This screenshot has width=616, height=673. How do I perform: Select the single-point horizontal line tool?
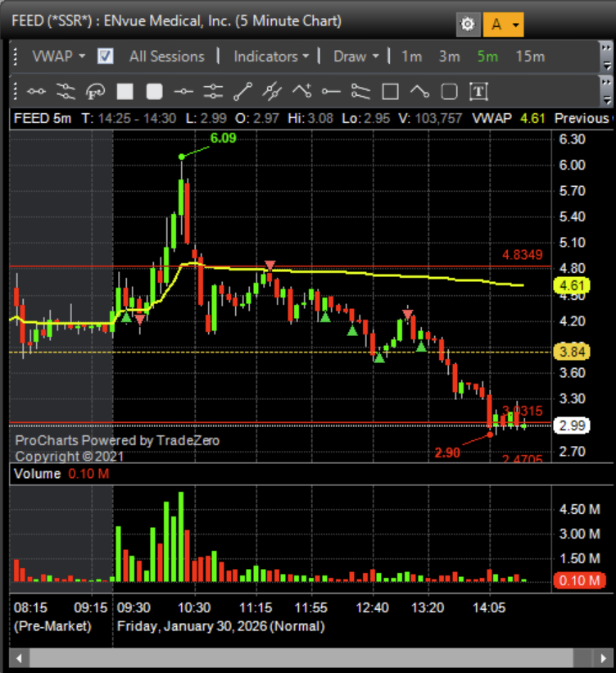pos(183,92)
